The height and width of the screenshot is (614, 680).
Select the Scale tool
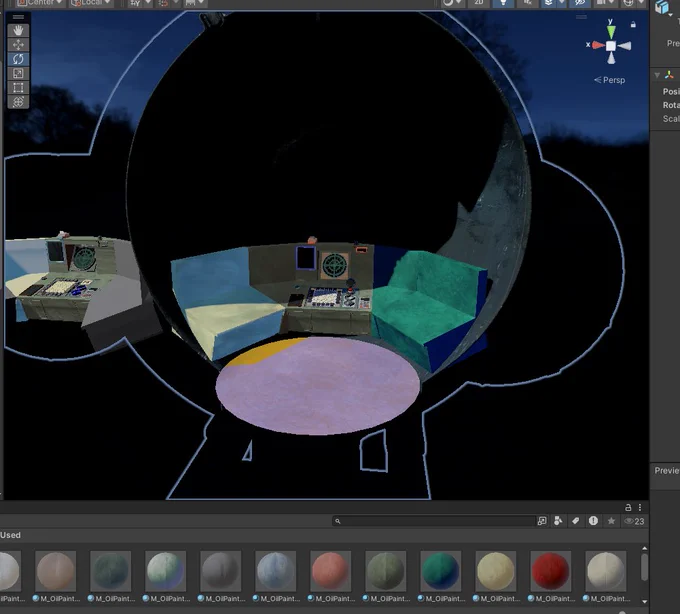18,73
